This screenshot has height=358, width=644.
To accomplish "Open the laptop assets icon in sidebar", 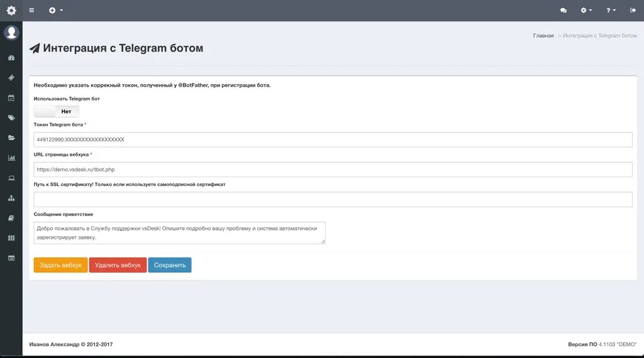I will [11, 178].
